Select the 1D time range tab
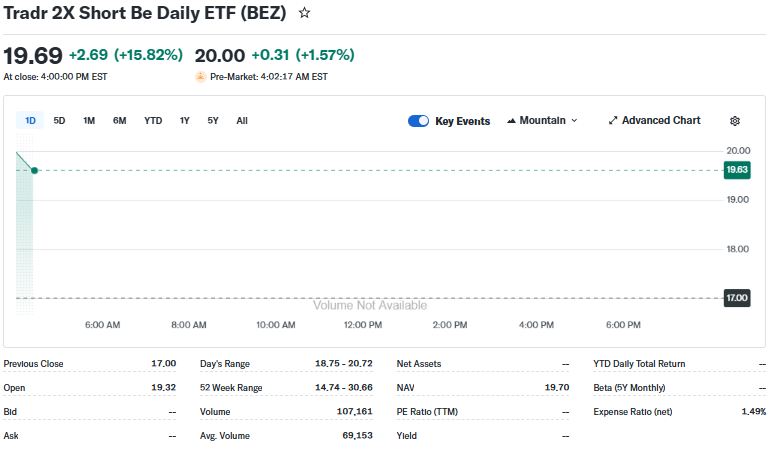Screen dimensions: 777x450 tap(30, 121)
